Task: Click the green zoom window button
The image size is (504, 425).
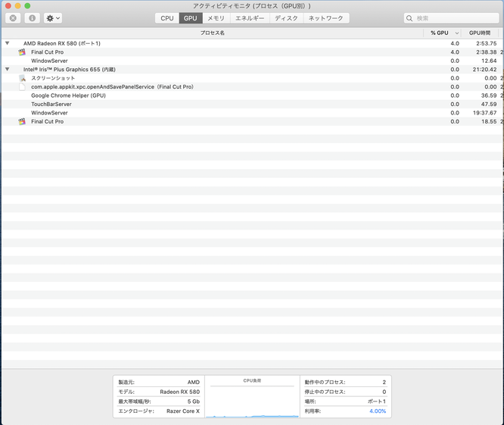Action: 27,6
